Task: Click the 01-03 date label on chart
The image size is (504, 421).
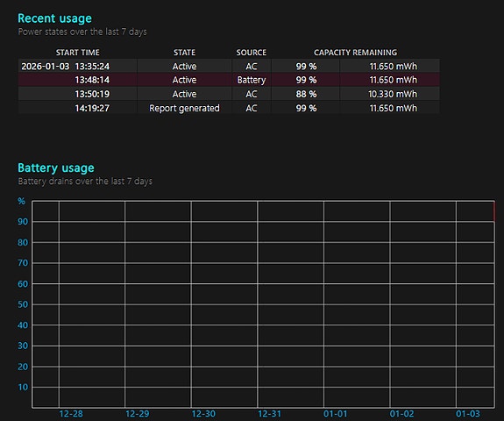Action: pos(468,414)
